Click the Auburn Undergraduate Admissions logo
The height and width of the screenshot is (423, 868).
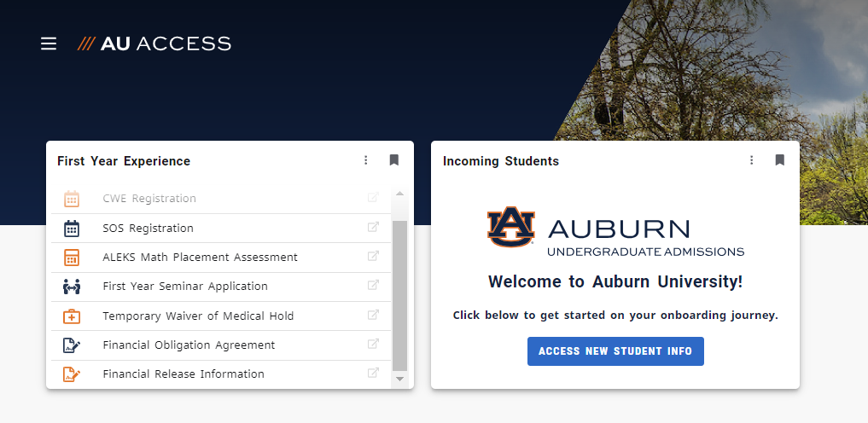615,231
